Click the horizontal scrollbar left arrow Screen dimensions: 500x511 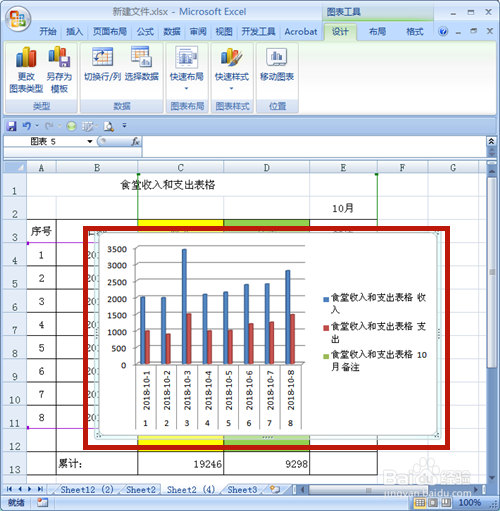[302, 490]
